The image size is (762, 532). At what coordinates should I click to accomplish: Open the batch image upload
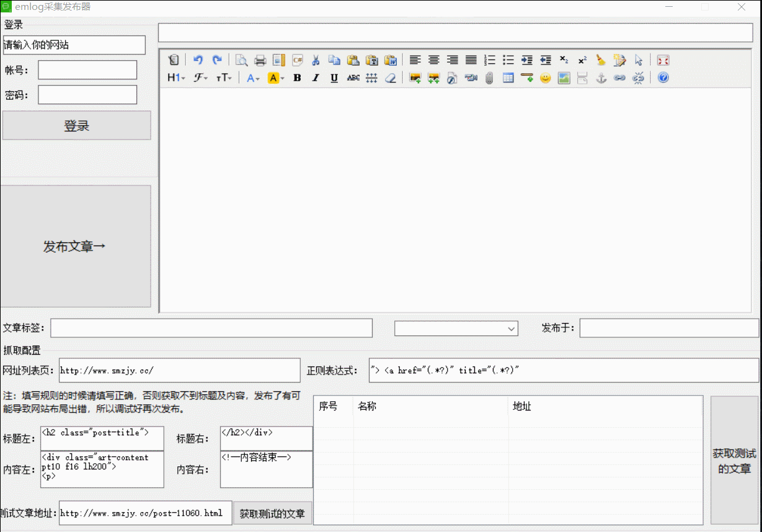tap(434, 78)
